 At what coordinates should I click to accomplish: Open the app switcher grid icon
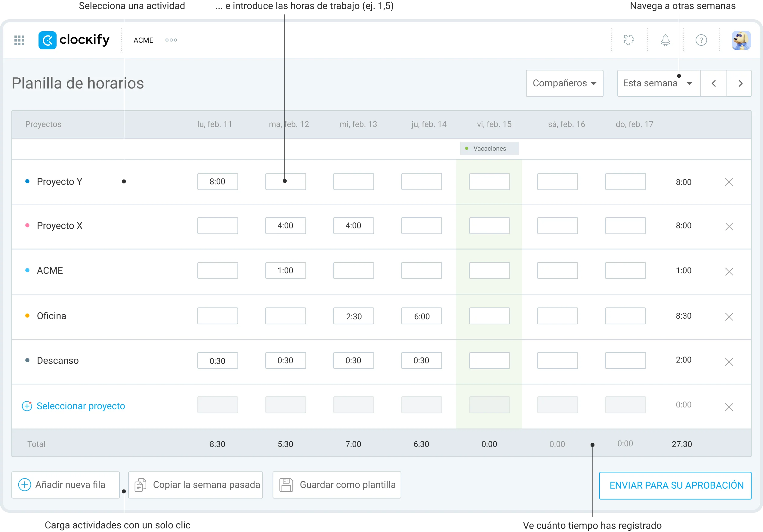click(19, 40)
